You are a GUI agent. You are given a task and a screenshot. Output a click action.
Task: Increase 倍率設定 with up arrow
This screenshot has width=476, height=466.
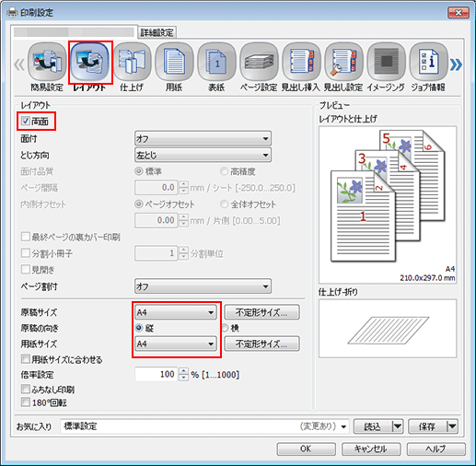point(183,371)
